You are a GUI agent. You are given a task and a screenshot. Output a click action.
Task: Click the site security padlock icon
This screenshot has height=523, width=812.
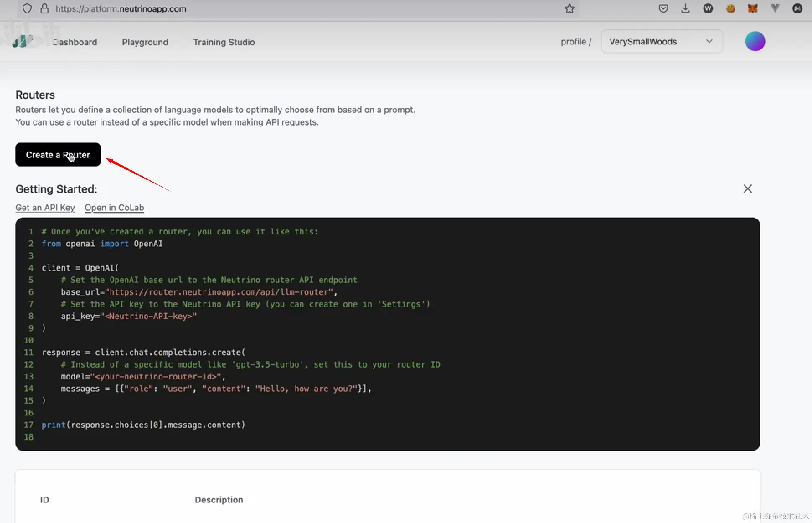44,8
